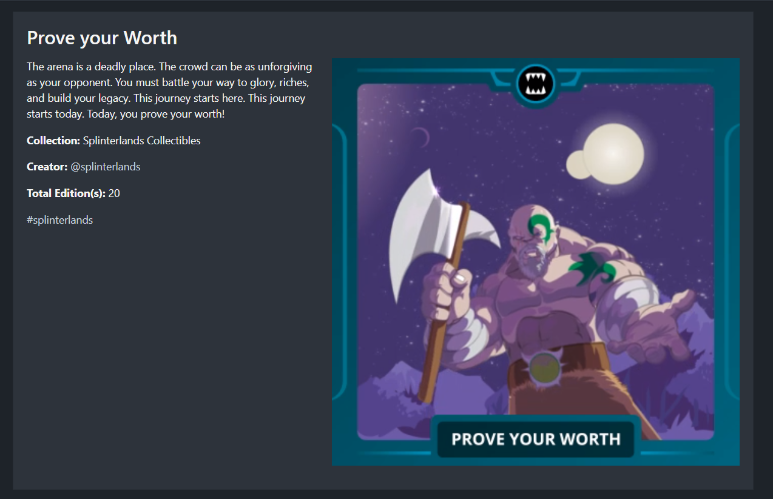The image size is (773, 499).
Task: Click the green tattoo on the warrior's shoulder
Action: click(592, 268)
